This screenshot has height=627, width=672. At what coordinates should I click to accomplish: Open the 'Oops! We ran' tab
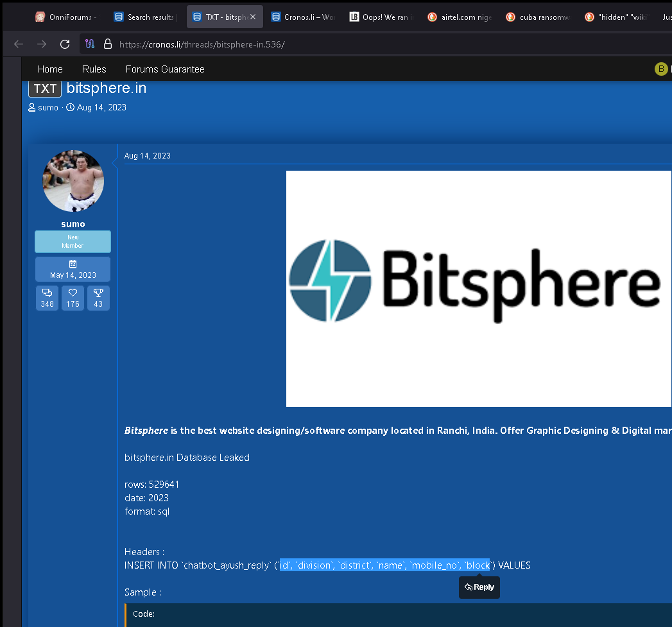pyautogui.click(x=381, y=17)
